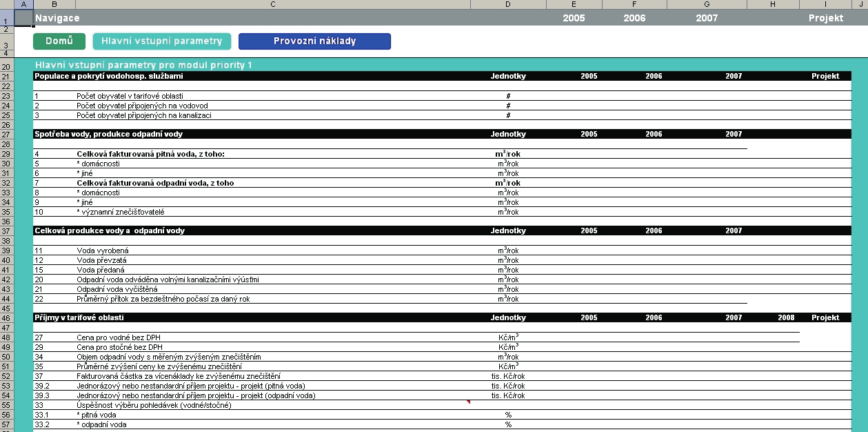
Task: Select column I header
Action: (825, 5)
